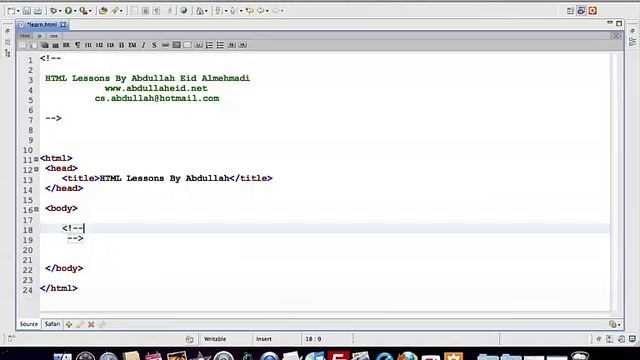Click the home navigation icon
This screenshot has width=640, height=360.
point(200,11)
